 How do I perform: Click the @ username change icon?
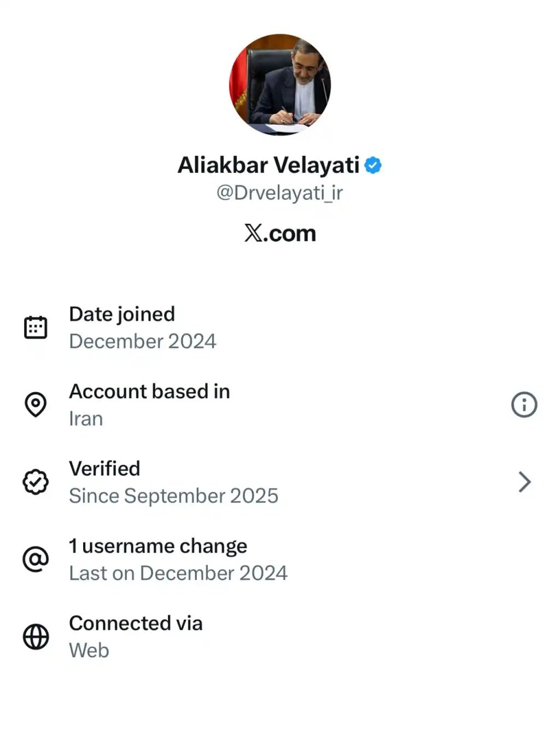(36, 559)
